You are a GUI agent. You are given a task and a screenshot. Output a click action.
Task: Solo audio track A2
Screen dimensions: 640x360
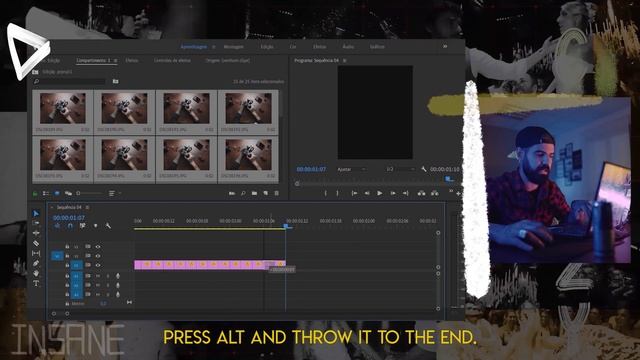108,285
